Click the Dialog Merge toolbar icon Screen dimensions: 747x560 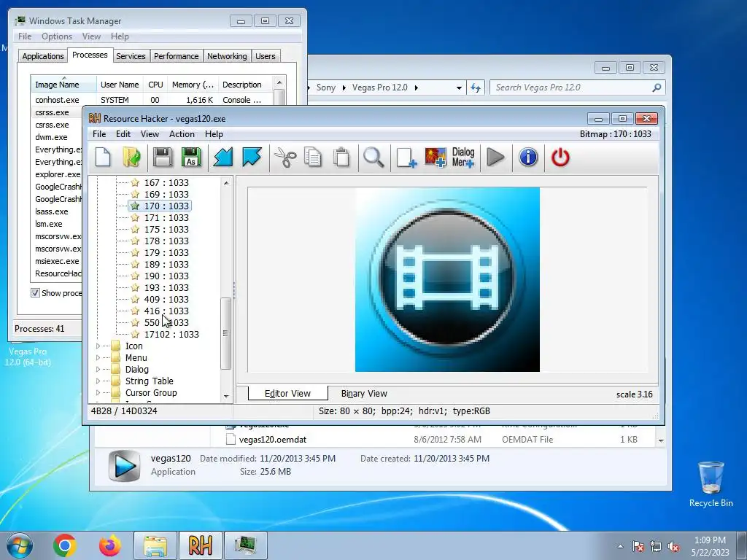[463, 157]
